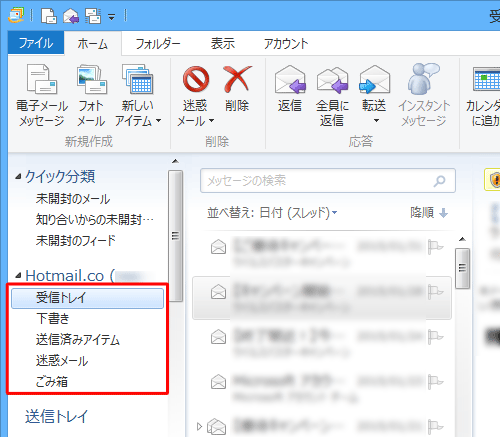This screenshot has width=500, height=437.
Task: Flag the first message in list
Action: click(436, 247)
